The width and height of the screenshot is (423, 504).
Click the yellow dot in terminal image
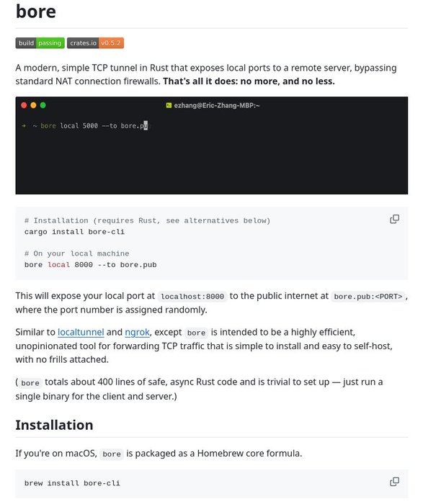click(x=33, y=105)
